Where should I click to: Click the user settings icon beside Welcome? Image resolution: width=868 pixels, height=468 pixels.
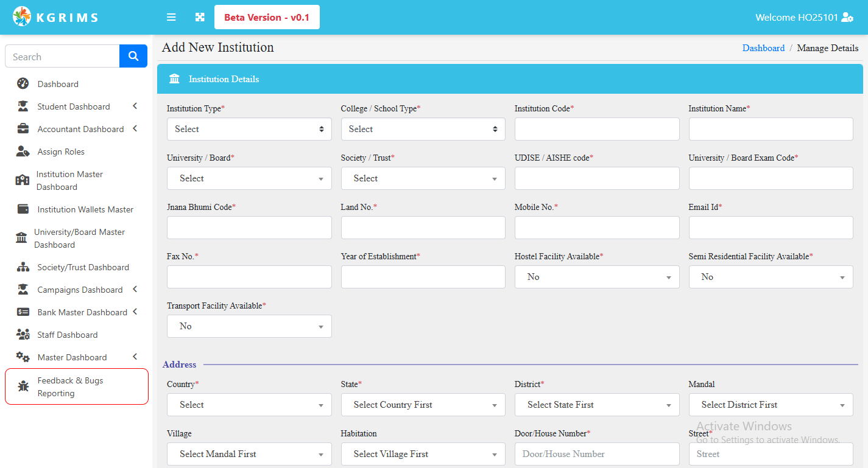(x=847, y=17)
